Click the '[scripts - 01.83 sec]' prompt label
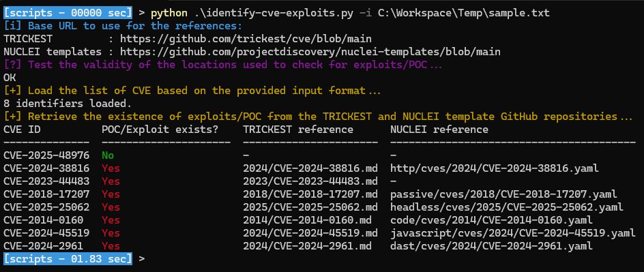The width and height of the screenshot is (644, 272). [68, 259]
